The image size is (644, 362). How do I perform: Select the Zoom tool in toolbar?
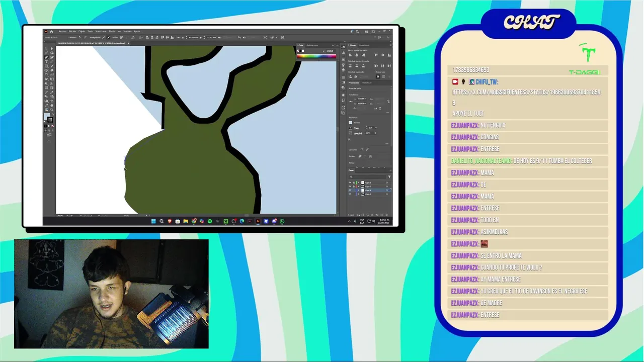point(52,110)
